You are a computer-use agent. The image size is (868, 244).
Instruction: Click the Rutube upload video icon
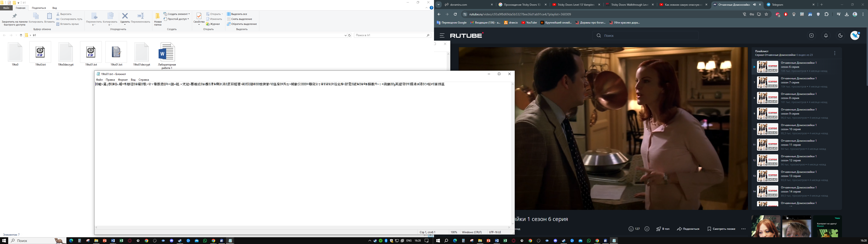[811, 35]
